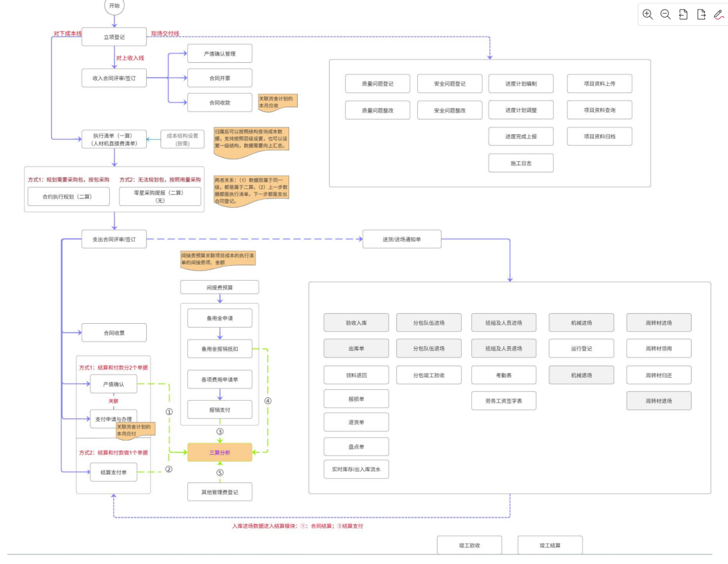Select the 质量问题登记 box
The height and width of the screenshot is (564, 728).
(377, 84)
